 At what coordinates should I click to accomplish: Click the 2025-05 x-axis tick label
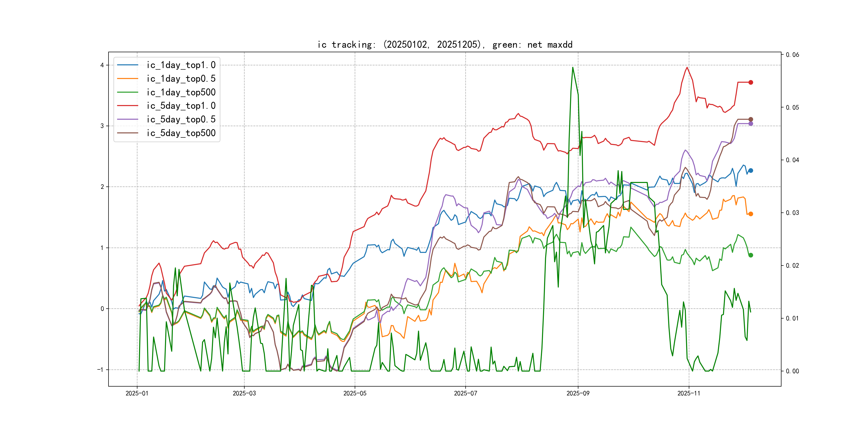354,393
